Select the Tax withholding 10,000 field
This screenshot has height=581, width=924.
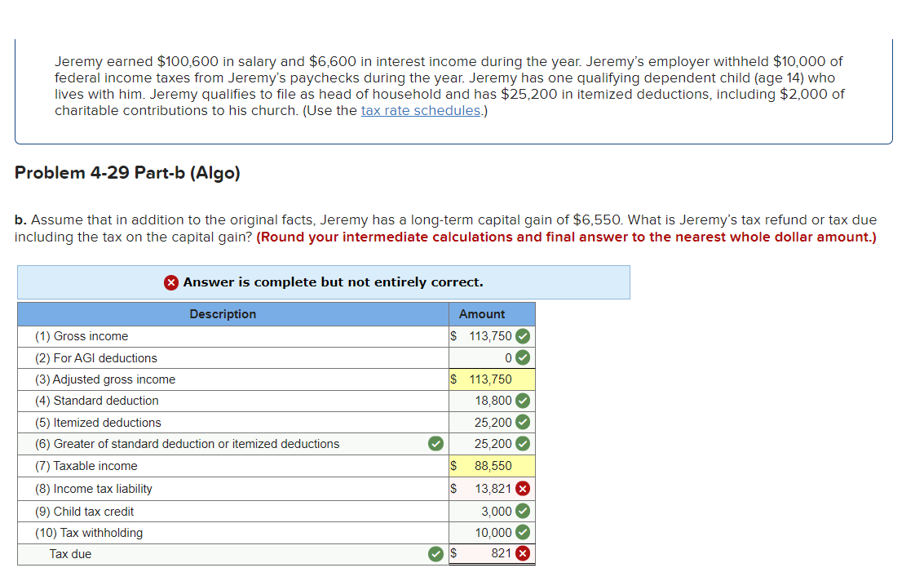click(x=492, y=533)
